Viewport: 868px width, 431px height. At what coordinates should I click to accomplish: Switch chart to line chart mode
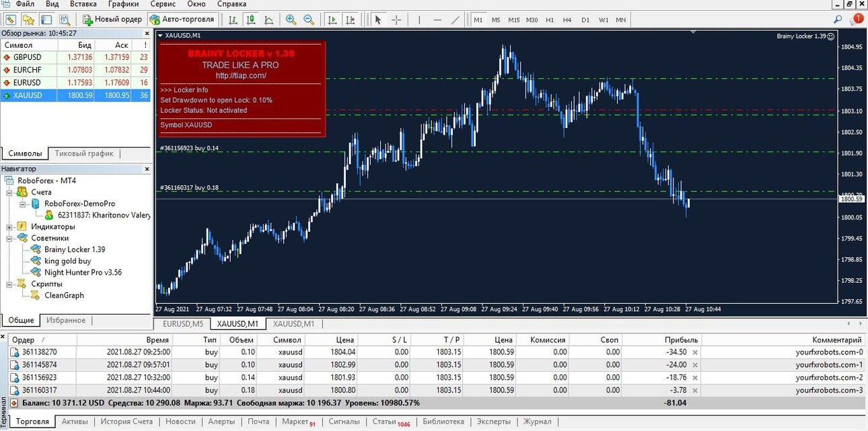(269, 20)
